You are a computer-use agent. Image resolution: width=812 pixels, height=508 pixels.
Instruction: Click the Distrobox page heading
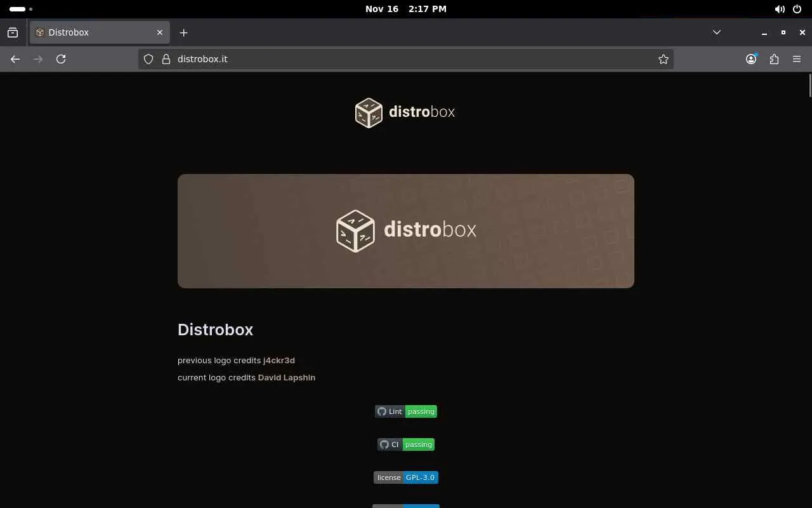coord(216,330)
